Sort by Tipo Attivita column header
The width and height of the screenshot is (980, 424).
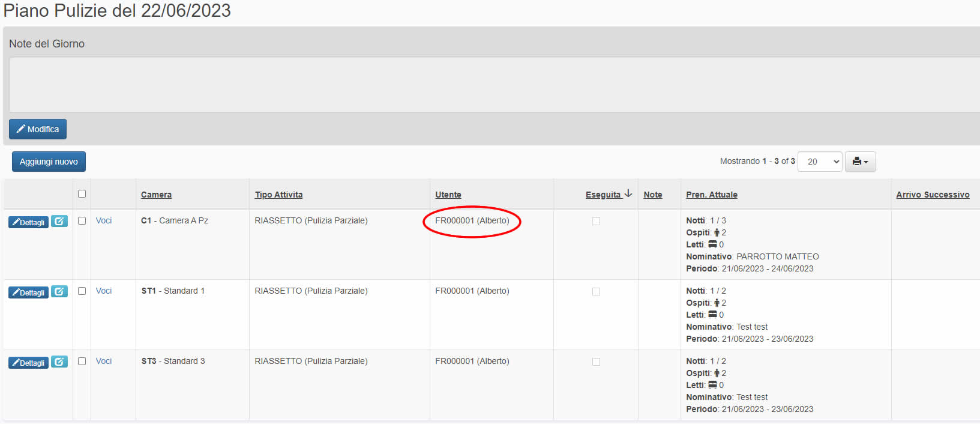(x=278, y=195)
